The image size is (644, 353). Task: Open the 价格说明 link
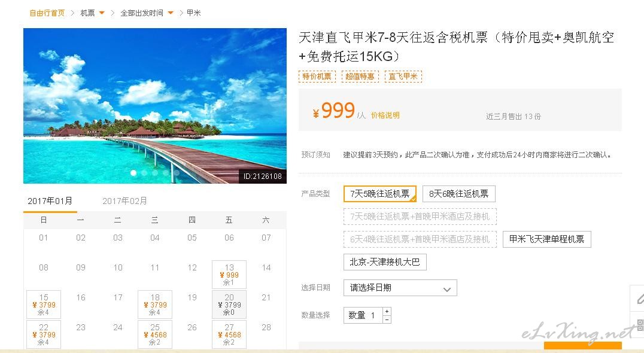tap(385, 115)
